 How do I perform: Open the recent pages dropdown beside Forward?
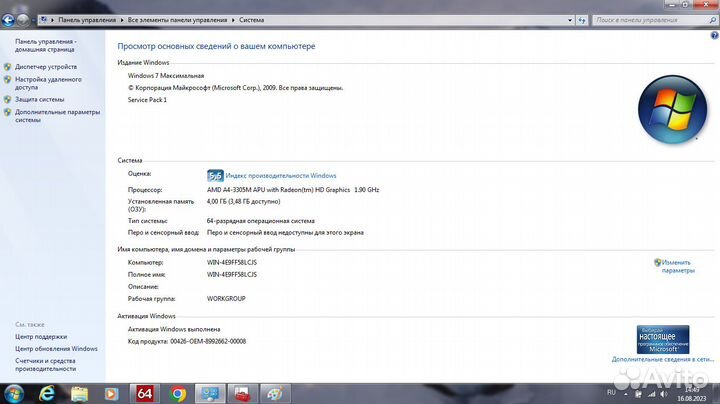32,20
